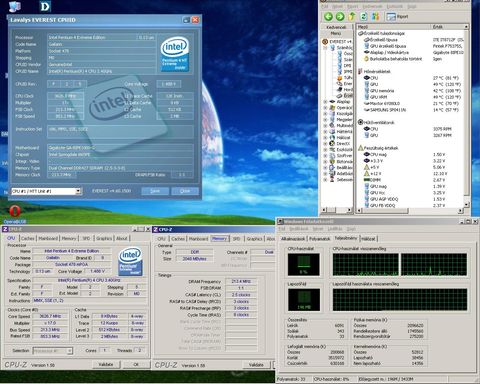The width and height of the screenshot is (480, 384).
Task: Switch to Menü tab in EVEREST sidebar
Action: pyautogui.click(x=336, y=33)
